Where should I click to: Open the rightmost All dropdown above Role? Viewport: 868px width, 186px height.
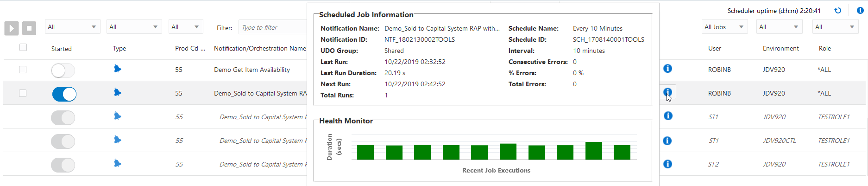click(x=836, y=27)
